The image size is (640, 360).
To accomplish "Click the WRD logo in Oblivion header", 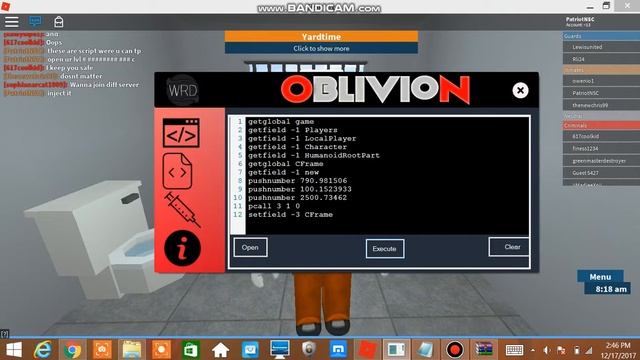I will [x=182, y=90].
